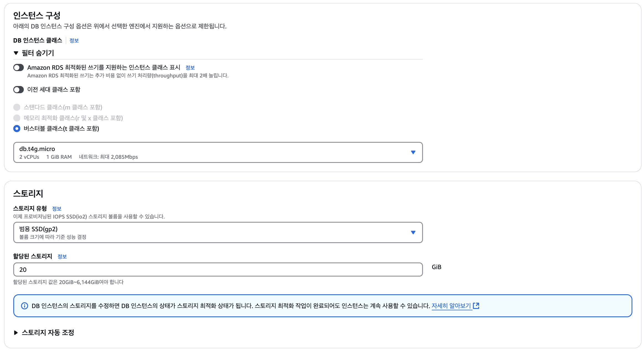Click the 할당된 스토리지 input field

click(x=218, y=270)
